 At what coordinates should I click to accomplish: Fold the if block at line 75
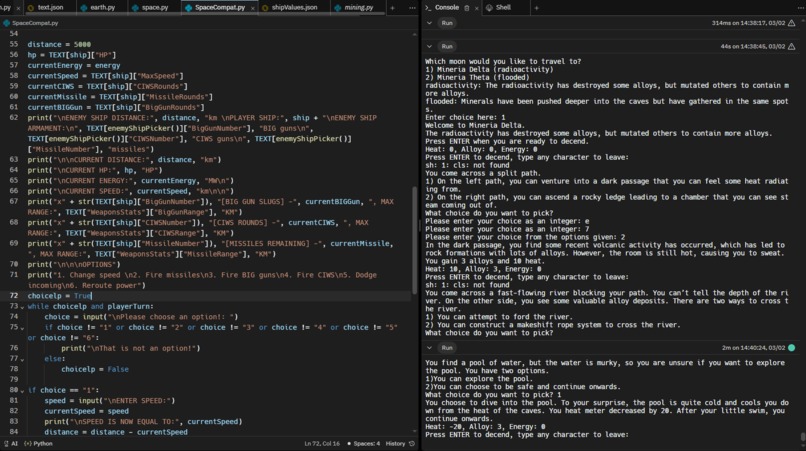22,328
